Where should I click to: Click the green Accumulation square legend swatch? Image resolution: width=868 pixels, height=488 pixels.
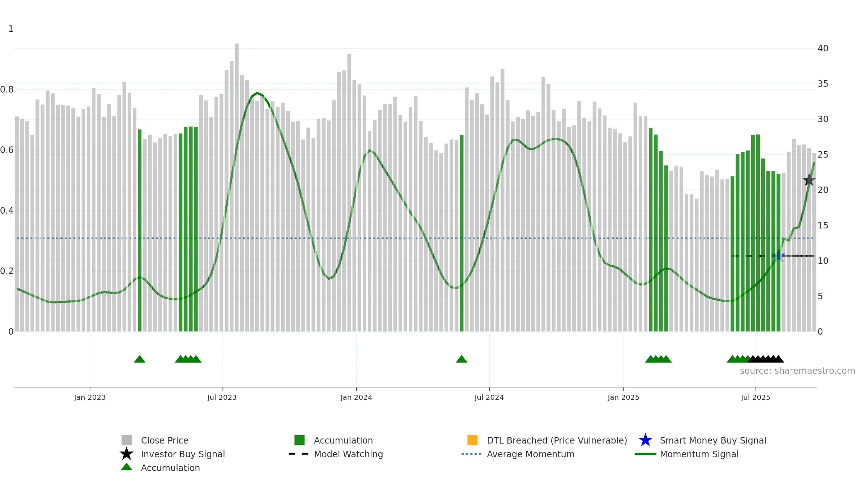299,440
